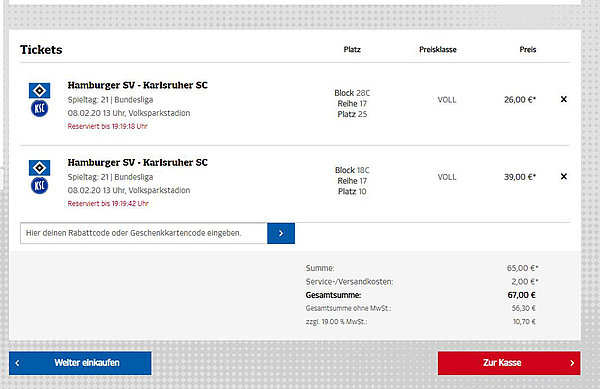Screen dimensions: 600x389
Task: Click the Preisklasse column header
Action: point(438,49)
